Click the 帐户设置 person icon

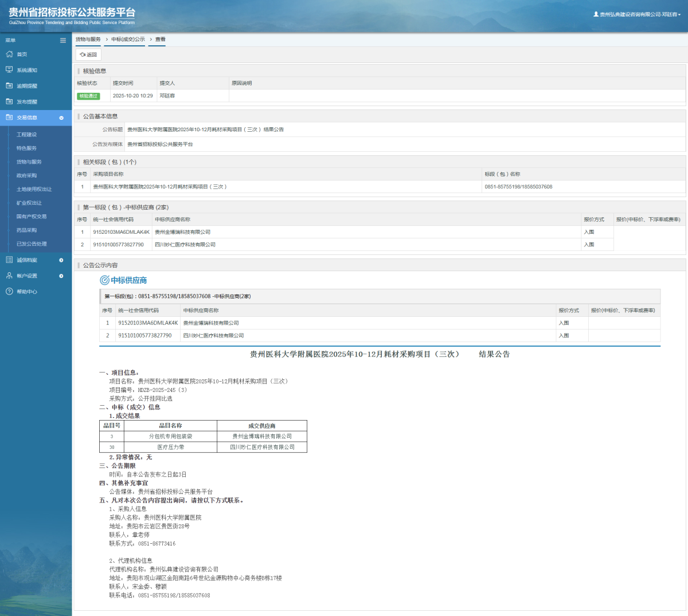click(9, 276)
